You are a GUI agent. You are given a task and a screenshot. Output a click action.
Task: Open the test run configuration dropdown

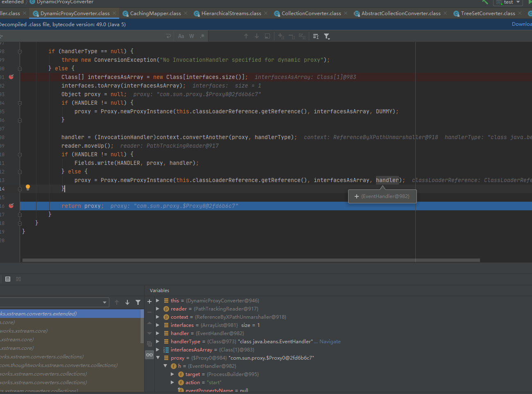[x=508, y=2]
